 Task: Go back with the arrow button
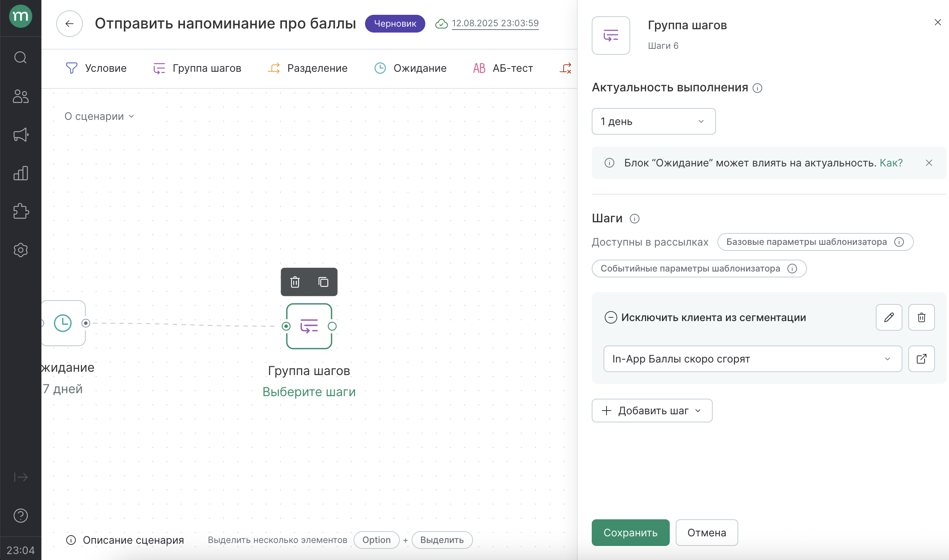tap(70, 24)
